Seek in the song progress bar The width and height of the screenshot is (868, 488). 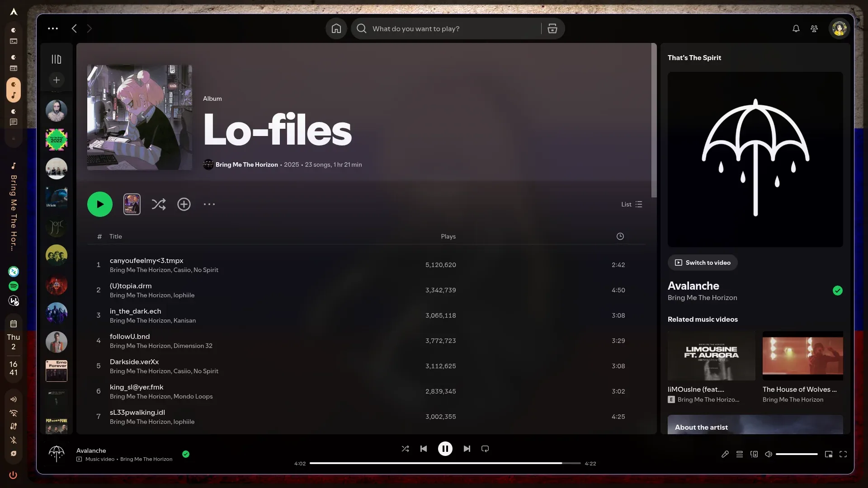pos(445,463)
